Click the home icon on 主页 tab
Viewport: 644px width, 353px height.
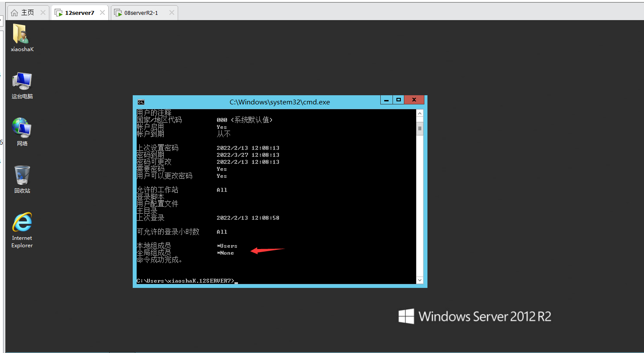pos(14,13)
